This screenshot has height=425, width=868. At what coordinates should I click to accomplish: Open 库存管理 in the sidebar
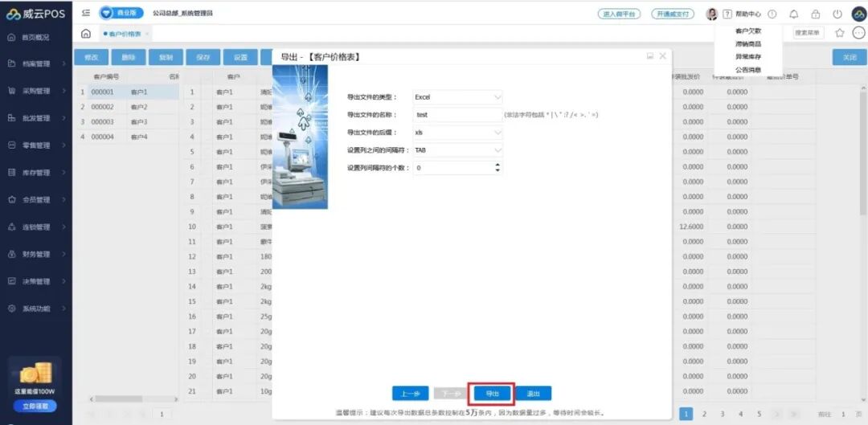coord(35,173)
